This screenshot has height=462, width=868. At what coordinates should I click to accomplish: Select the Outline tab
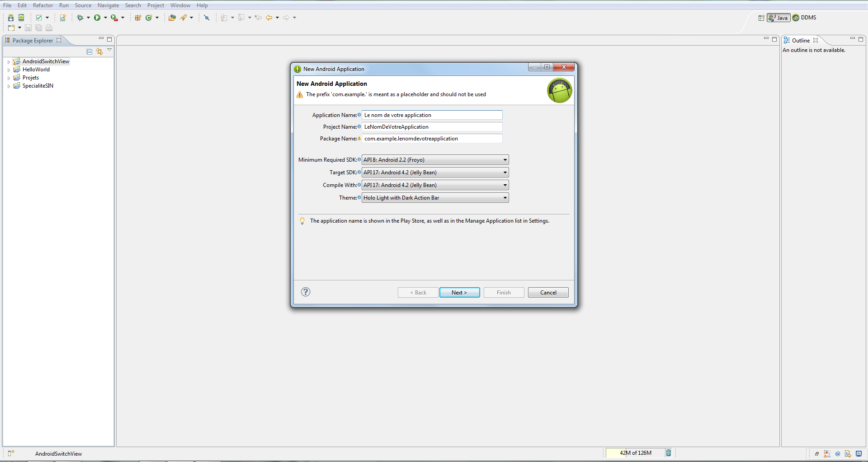[x=801, y=41]
